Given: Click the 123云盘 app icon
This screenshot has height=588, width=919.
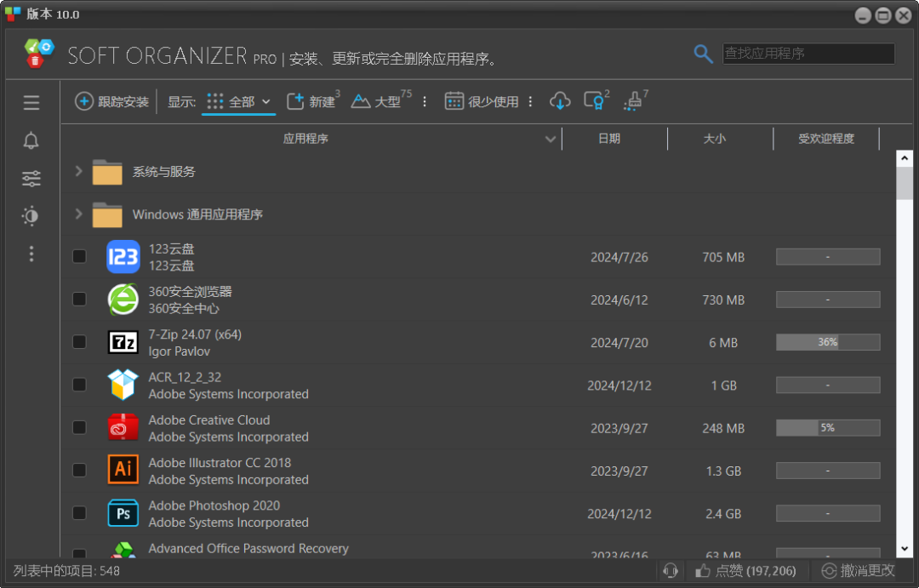Looking at the screenshot, I should [123, 257].
